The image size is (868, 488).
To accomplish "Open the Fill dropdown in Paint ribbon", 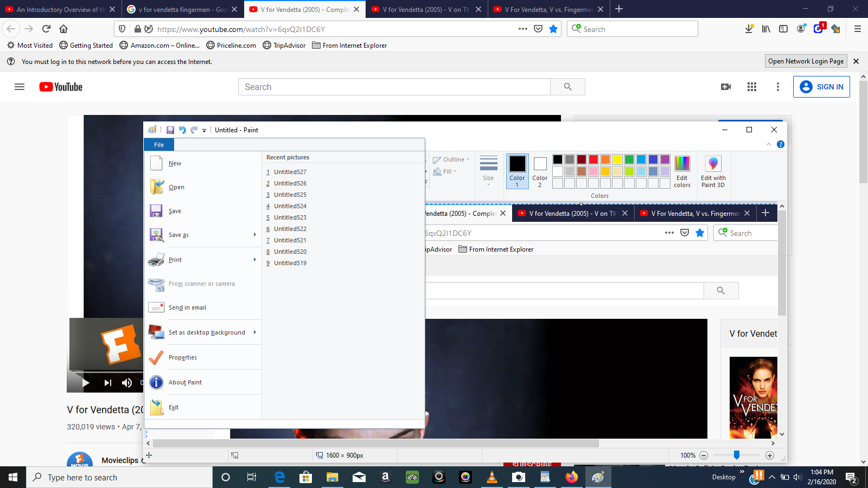I will (x=445, y=171).
